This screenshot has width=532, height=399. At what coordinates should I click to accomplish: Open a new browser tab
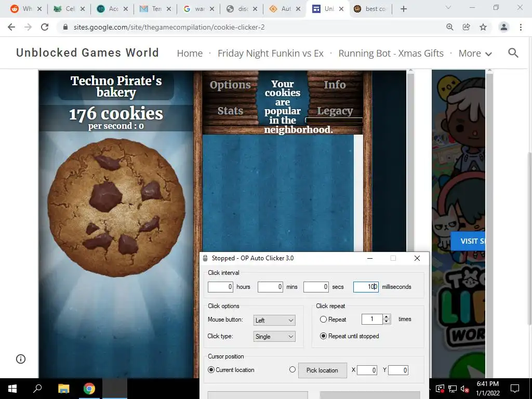click(x=403, y=9)
